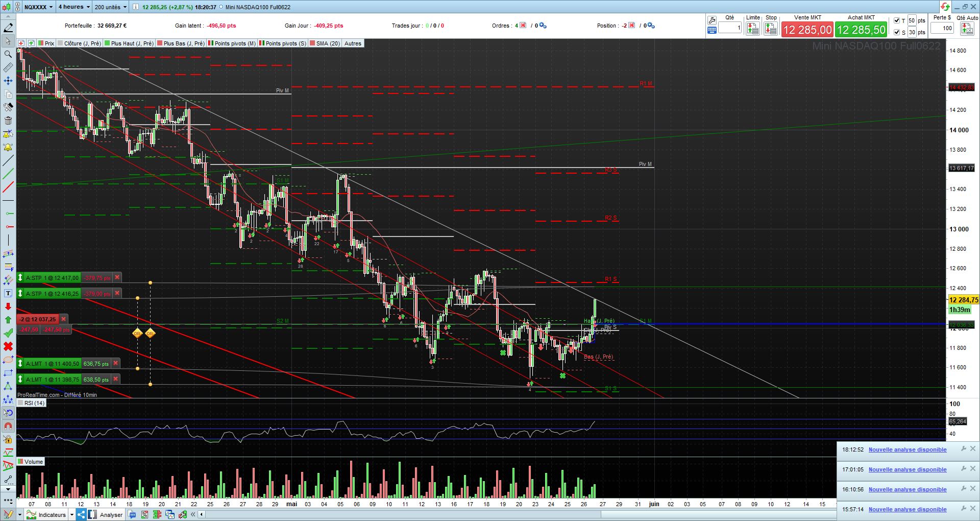
Task: Click the candlestick chart style icon
Action: pos(6,7)
